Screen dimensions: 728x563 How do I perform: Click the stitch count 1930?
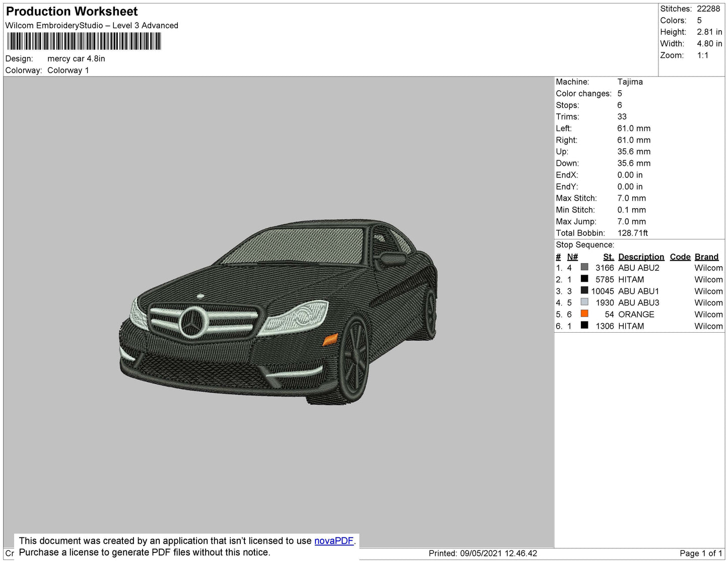point(605,302)
